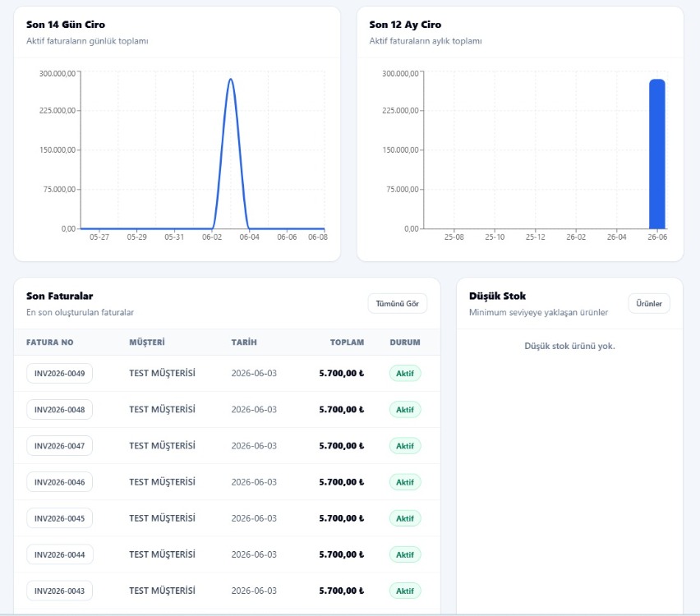
Task: Open the Ürünler button in Düşük Stok
Action: coord(649,304)
